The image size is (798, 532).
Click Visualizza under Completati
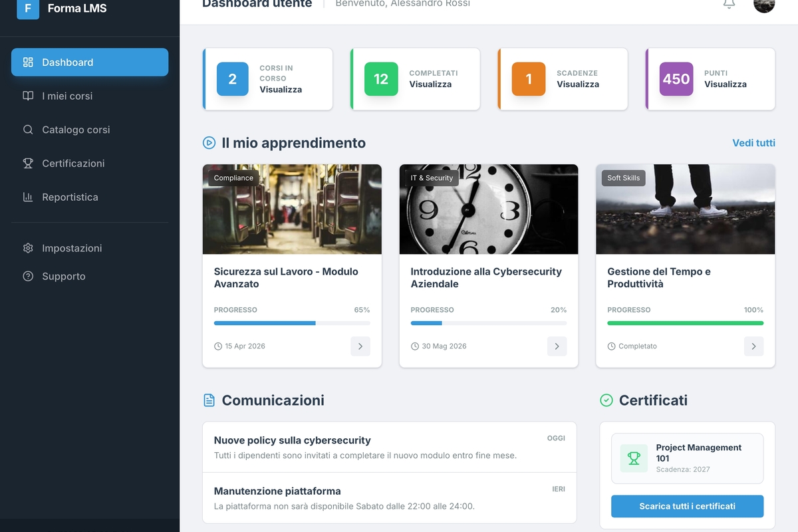click(430, 84)
